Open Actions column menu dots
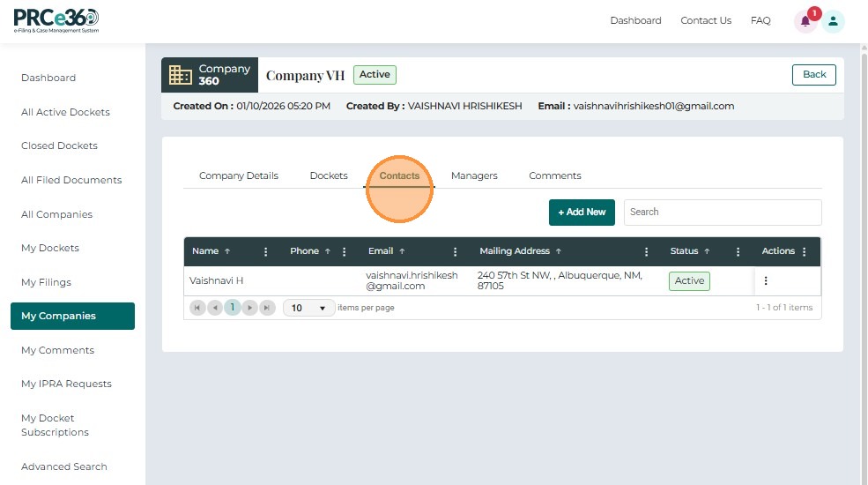This screenshot has height=485, width=868. point(805,252)
